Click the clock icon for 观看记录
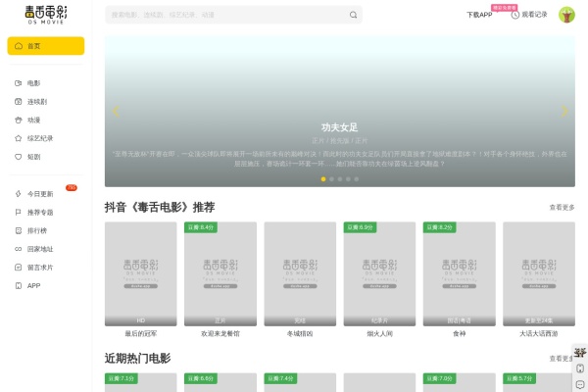 (x=514, y=15)
